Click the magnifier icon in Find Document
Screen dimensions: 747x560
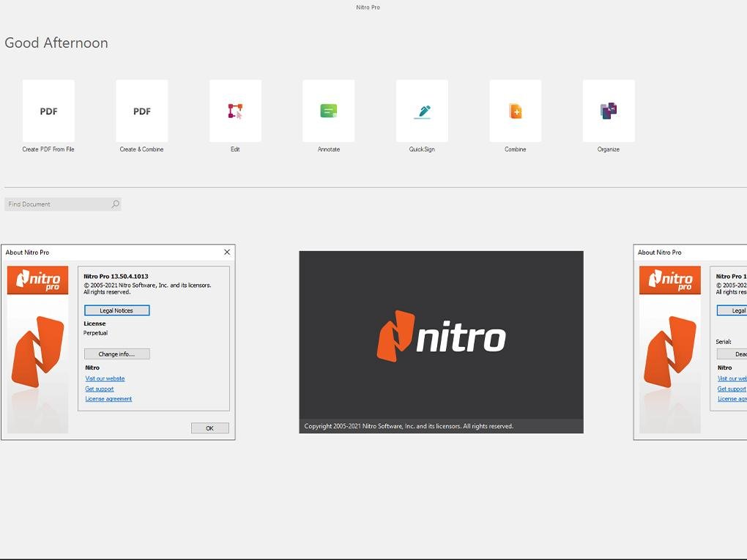pos(114,204)
